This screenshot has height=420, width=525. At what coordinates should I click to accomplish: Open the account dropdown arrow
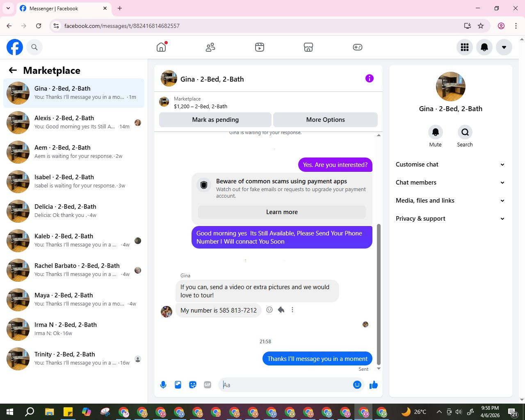[x=504, y=47]
